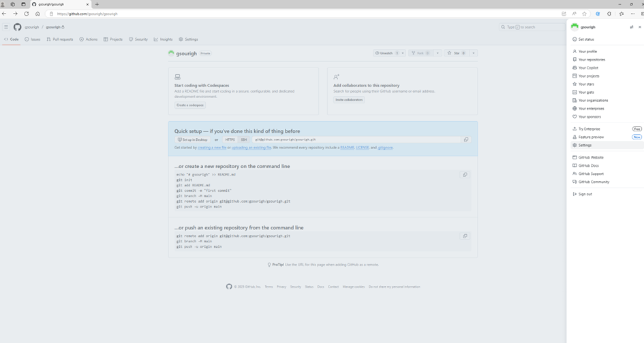
Task: Click the Unwatch button
Action: coord(386,53)
